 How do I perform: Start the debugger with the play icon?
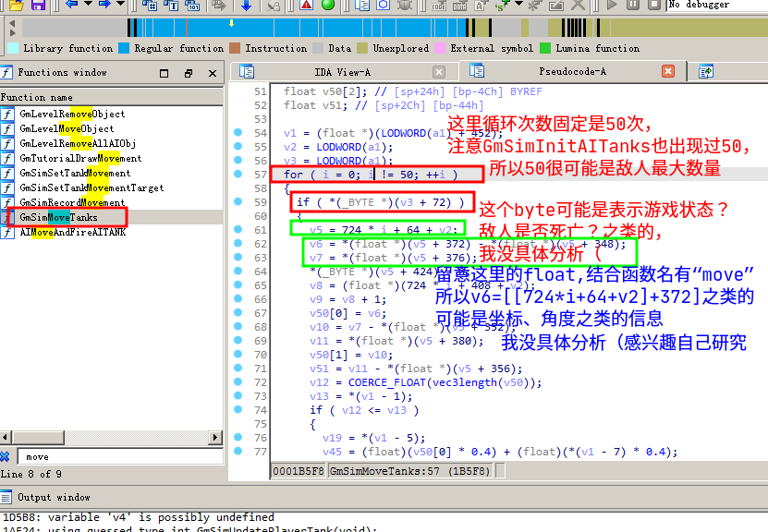click(x=611, y=5)
